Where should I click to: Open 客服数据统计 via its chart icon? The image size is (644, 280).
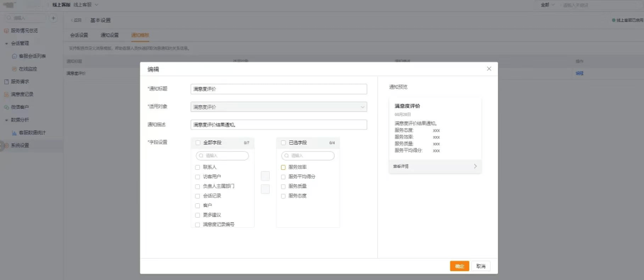(14, 133)
